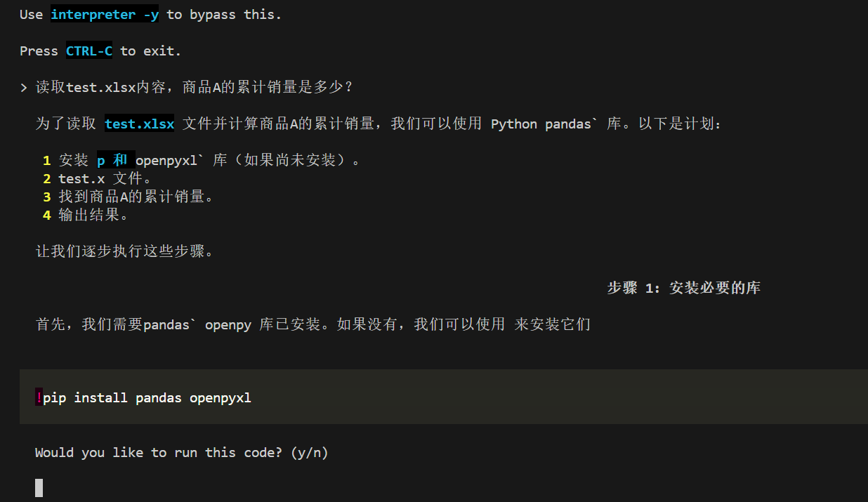Click the bold heading "步骤 1: 安装必要的库"

(683, 288)
